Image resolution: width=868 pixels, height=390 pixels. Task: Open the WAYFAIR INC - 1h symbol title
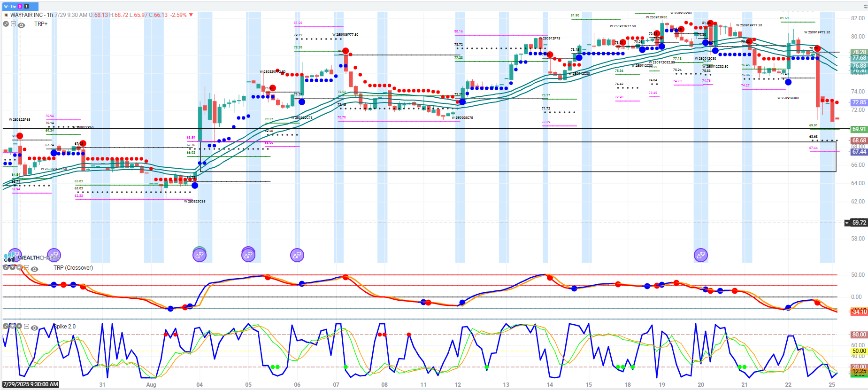31,15
